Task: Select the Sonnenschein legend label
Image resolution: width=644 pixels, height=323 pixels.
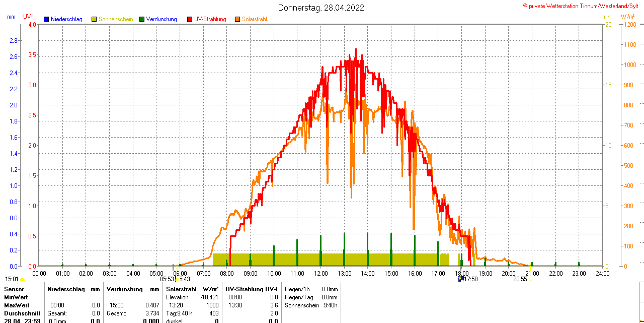Action: 116,19
